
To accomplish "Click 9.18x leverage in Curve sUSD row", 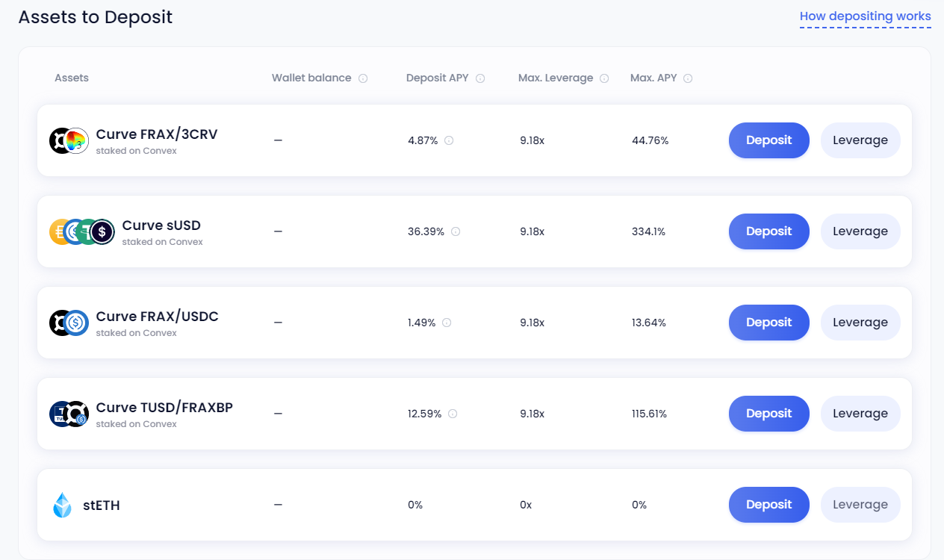I will (x=532, y=231).
